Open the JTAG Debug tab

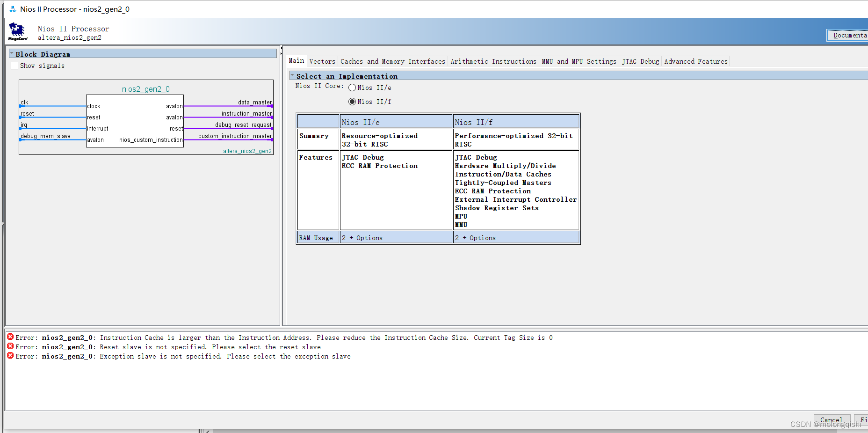[640, 61]
